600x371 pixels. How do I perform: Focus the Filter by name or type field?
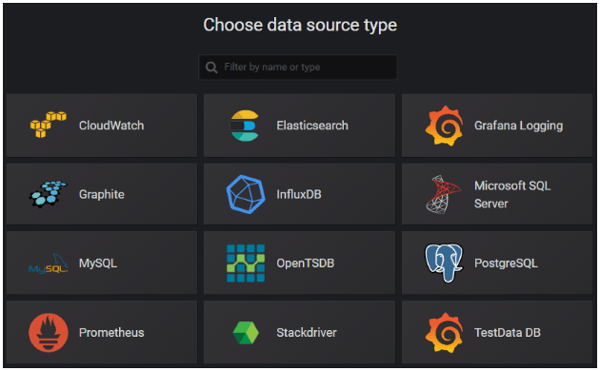tap(298, 67)
